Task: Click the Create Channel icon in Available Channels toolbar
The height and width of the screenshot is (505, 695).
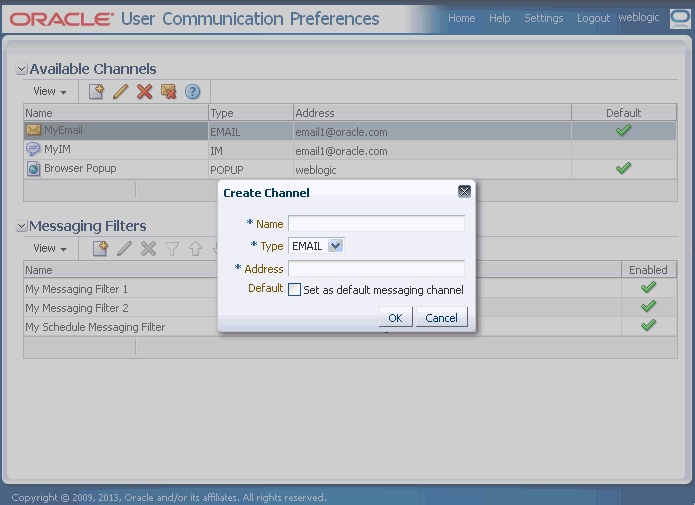Action: pyautogui.click(x=96, y=92)
